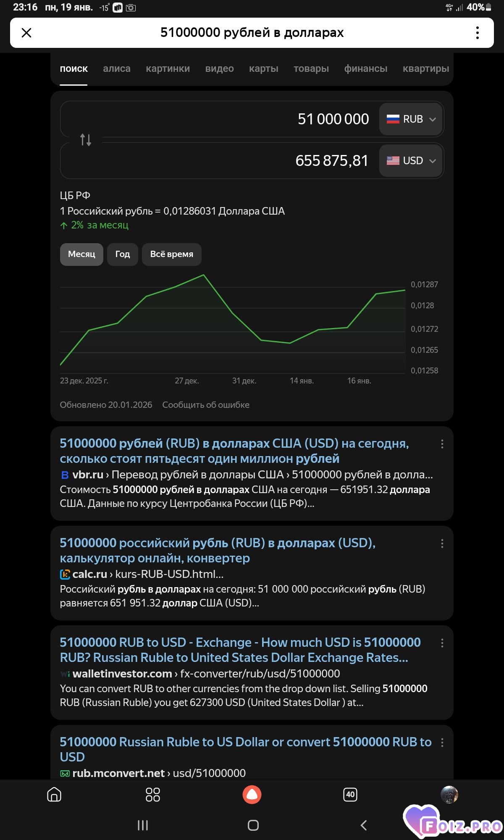This screenshot has width=504, height=840.
Task: Open profile avatar in bottom bar
Action: [x=449, y=794]
